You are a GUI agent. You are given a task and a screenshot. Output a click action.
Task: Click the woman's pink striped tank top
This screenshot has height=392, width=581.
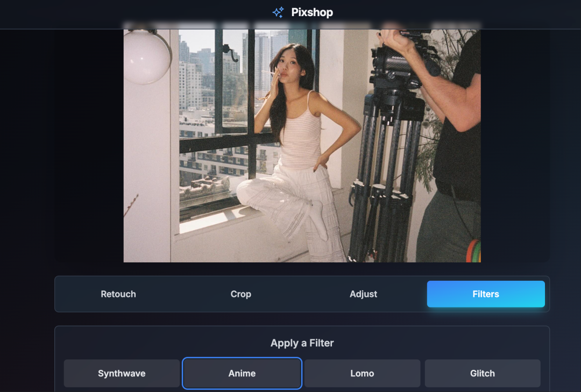coord(301,137)
